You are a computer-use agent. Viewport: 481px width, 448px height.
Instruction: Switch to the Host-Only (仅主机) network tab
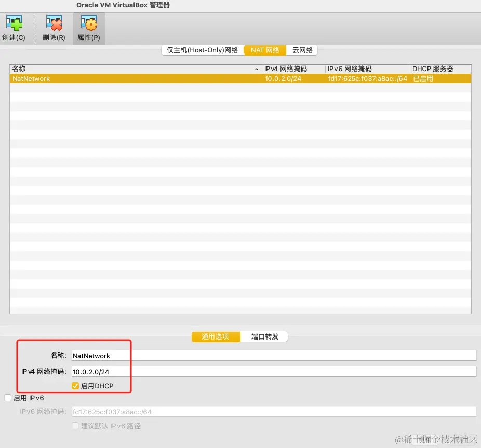pyautogui.click(x=203, y=50)
